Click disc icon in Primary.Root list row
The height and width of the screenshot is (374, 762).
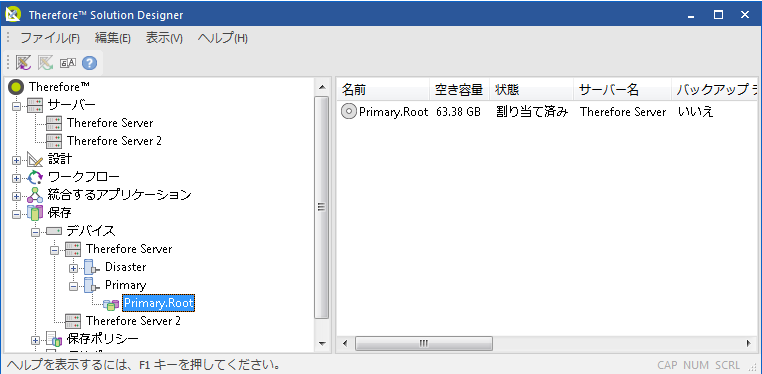click(348, 112)
